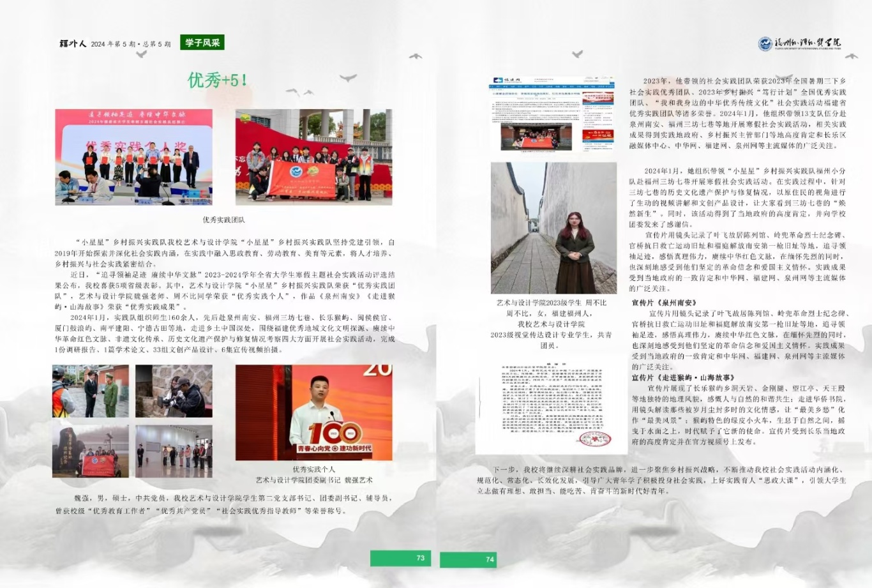Open the cameraman filming photo
Image resolution: width=872 pixels, height=588 pixels.
(x=174, y=391)
